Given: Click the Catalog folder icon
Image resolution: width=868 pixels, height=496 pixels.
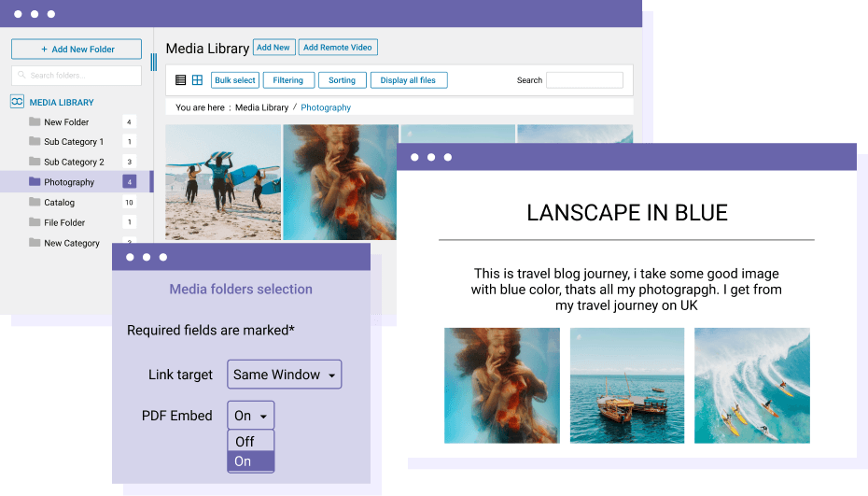Looking at the screenshot, I should [x=35, y=202].
